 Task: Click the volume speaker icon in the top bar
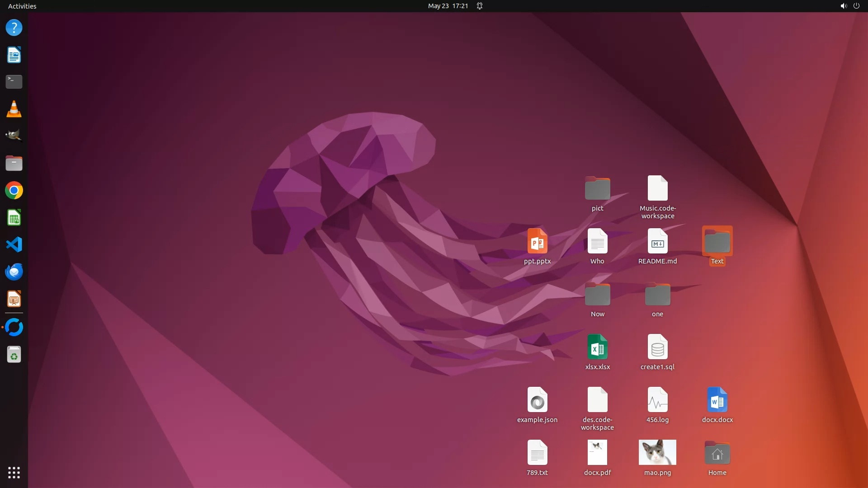[843, 6]
